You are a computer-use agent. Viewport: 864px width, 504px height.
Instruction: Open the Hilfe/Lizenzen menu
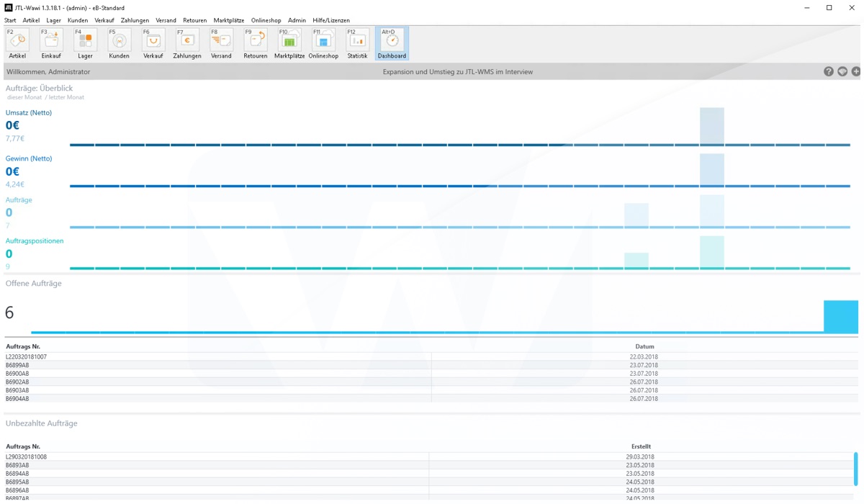[331, 20]
